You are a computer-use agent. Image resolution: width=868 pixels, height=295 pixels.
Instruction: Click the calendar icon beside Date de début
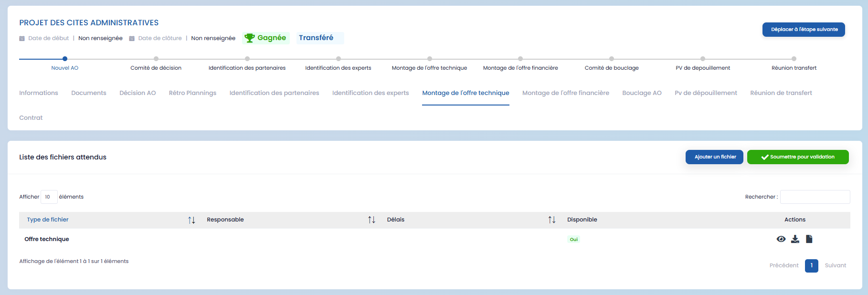(22, 38)
